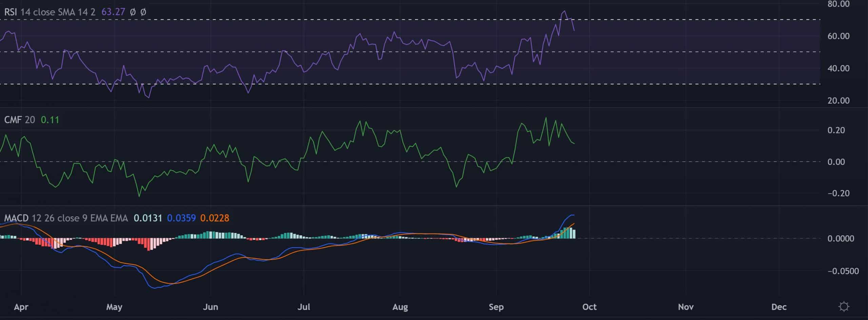868x320 pixels.
Task: Click the MACD indicator title
Action: coord(16,218)
